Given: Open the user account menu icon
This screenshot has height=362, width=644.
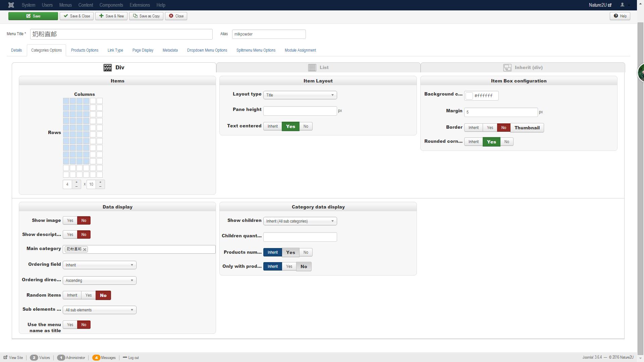Looking at the screenshot, I should [623, 5].
